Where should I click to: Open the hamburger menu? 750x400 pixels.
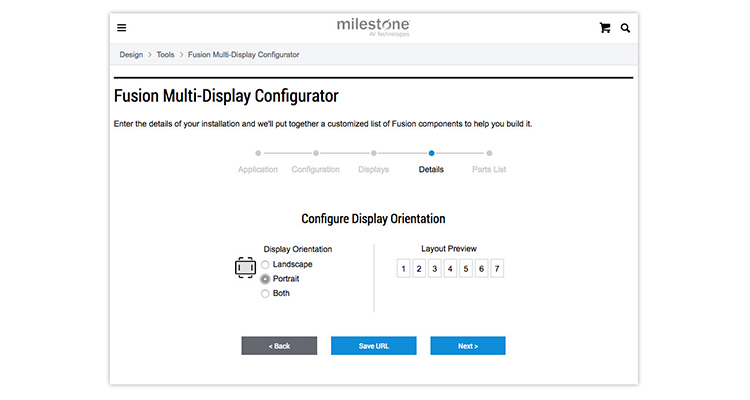(x=121, y=28)
